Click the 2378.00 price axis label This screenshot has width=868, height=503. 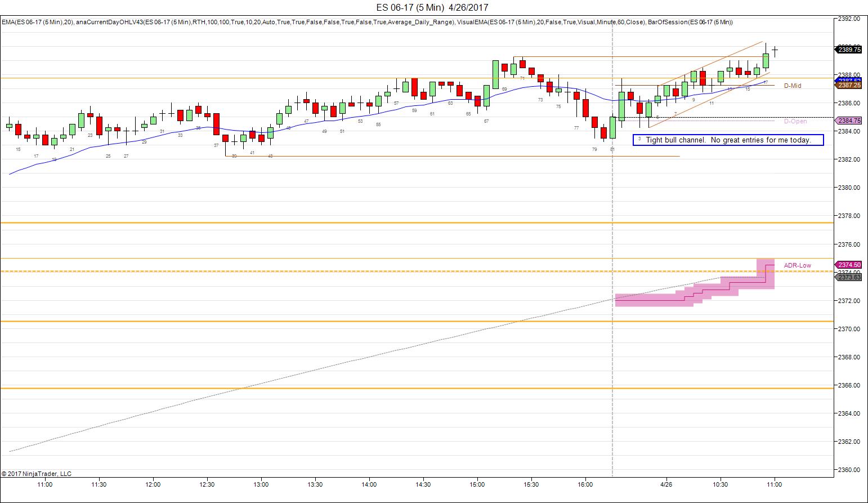click(x=849, y=216)
